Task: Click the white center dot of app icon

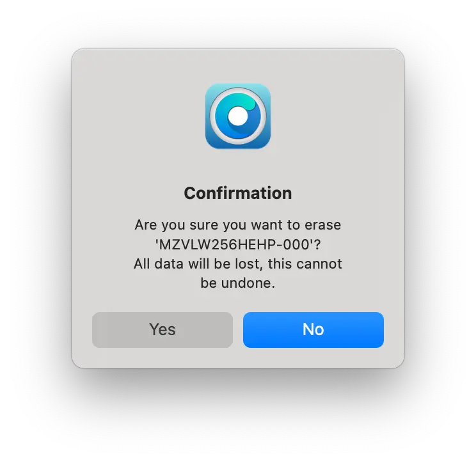Action: coord(238,116)
